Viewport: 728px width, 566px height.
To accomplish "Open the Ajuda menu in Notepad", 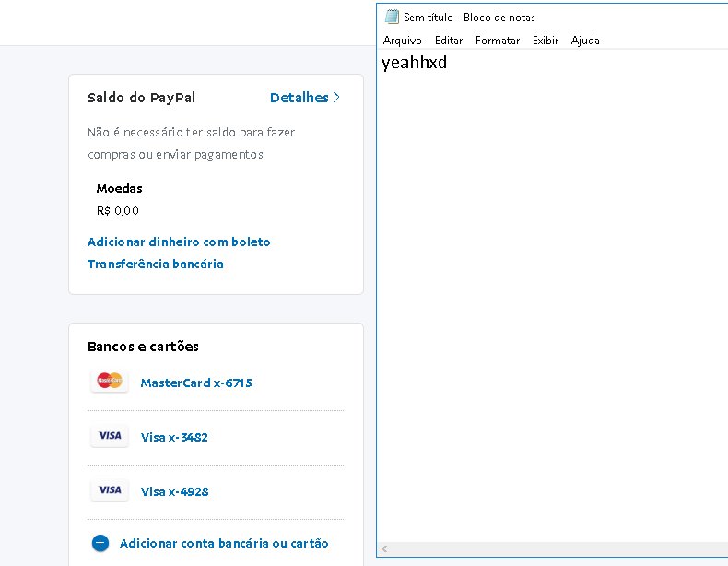I will (x=585, y=41).
